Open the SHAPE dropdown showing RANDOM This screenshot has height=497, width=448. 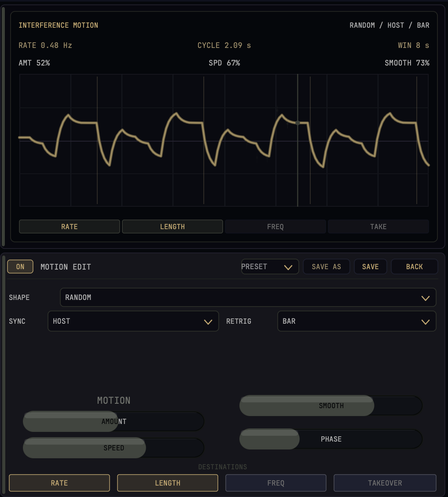[248, 297]
